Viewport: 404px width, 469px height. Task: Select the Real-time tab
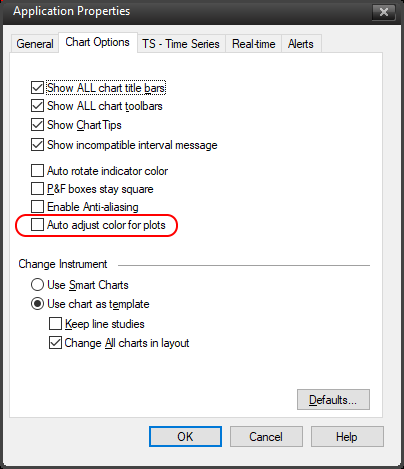pos(254,44)
